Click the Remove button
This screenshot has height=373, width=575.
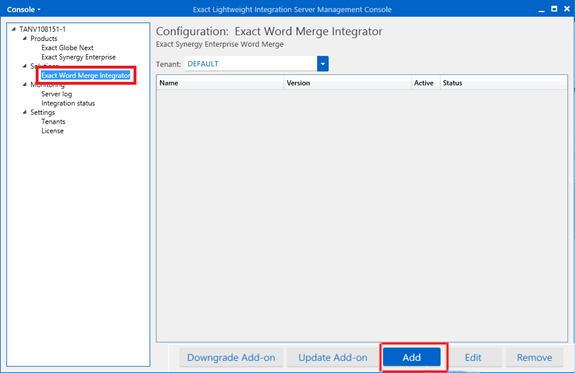pos(534,357)
